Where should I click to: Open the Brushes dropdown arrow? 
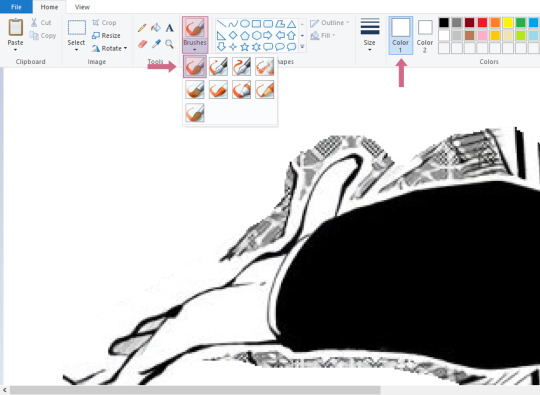(195, 50)
